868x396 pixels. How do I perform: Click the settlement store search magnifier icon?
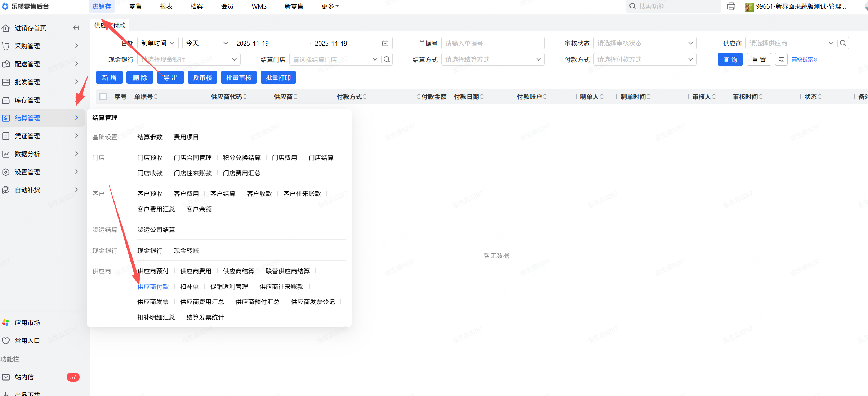[x=387, y=59]
